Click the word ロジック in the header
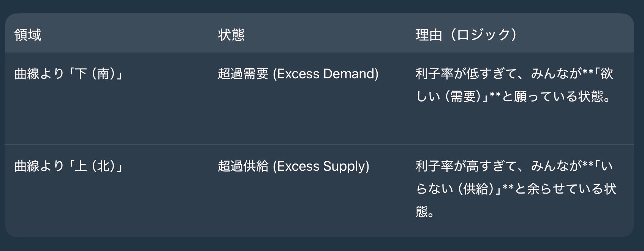644x251 pixels. pyautogui.click(x=483, y=35)
